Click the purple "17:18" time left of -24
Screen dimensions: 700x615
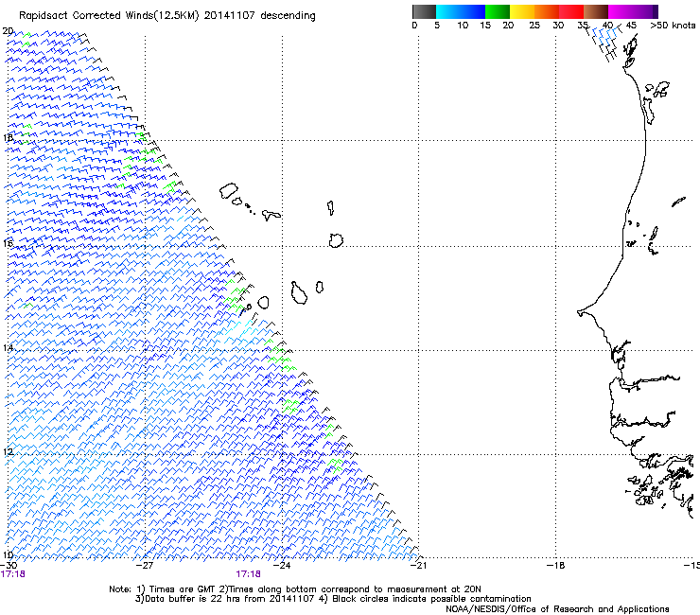point(248,574)
